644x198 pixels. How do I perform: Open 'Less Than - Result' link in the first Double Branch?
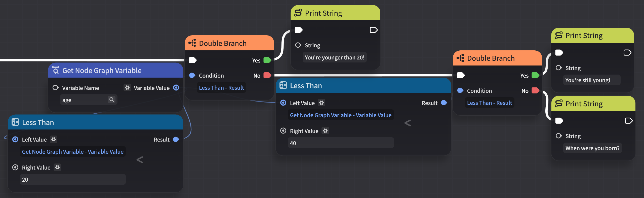click(x=221, y=88)
